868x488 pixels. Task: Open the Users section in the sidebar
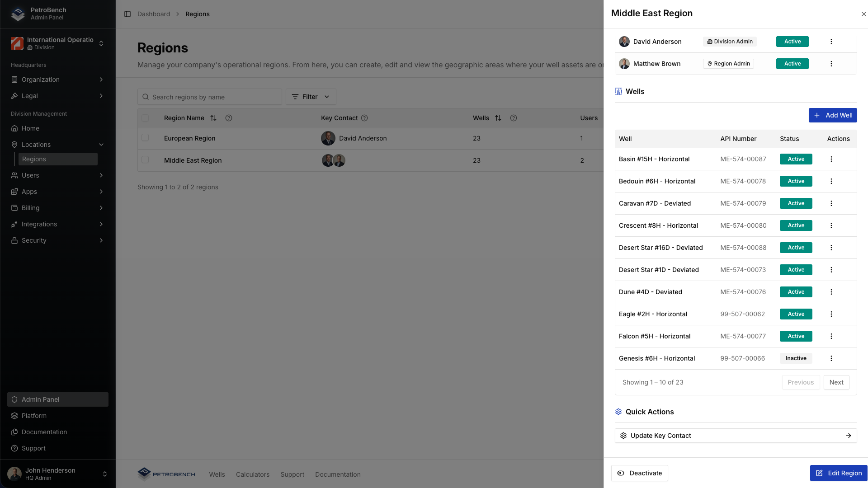pos(30,175)
